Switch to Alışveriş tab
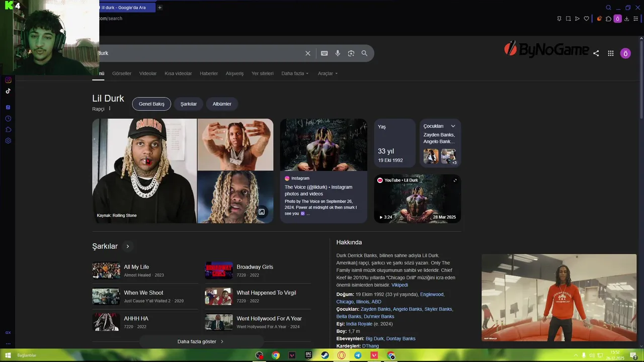This screenshot has height=362, width=644. click(234, 73)
